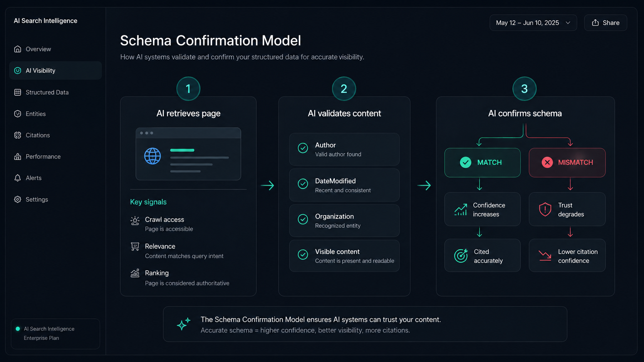Click the Trust degrades card
This screenshot has height=362, width=644.
coord(567,209)
